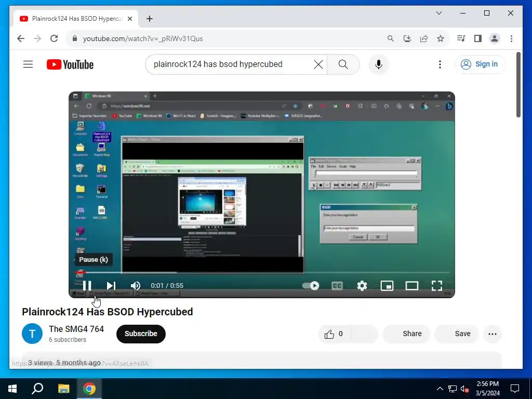Open Windows taskbar search
The width and height of the screenshot is (532, 399).
37,389
